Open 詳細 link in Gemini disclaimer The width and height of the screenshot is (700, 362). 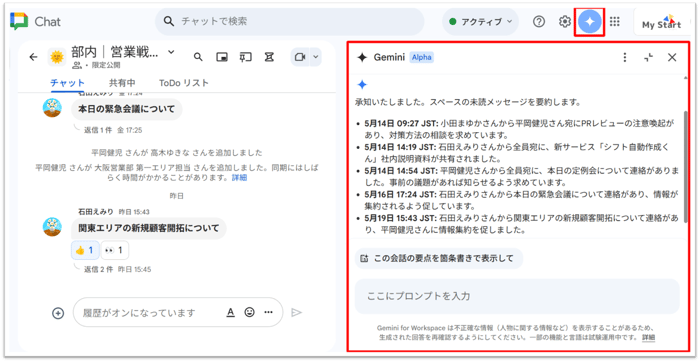pyautogui.click(x=648, y=337)
